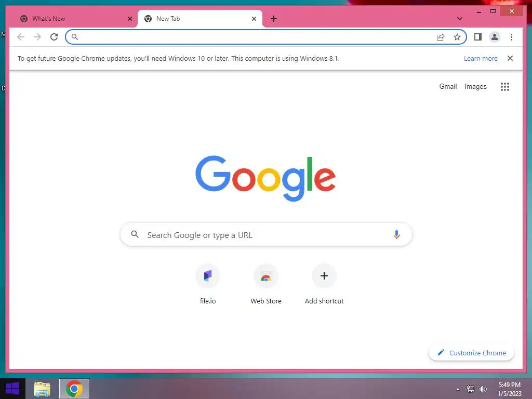Image resolution: width=532 pixels, height=399 pixels.
Task: Click the taskbar clock showing 5:49 PM
Action: 509,389
